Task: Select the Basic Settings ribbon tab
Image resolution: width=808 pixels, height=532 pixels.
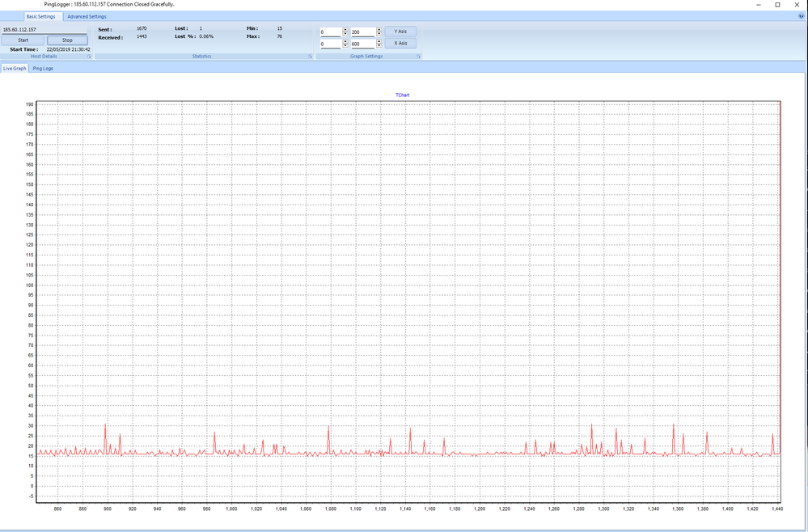Action: (40, 16)
